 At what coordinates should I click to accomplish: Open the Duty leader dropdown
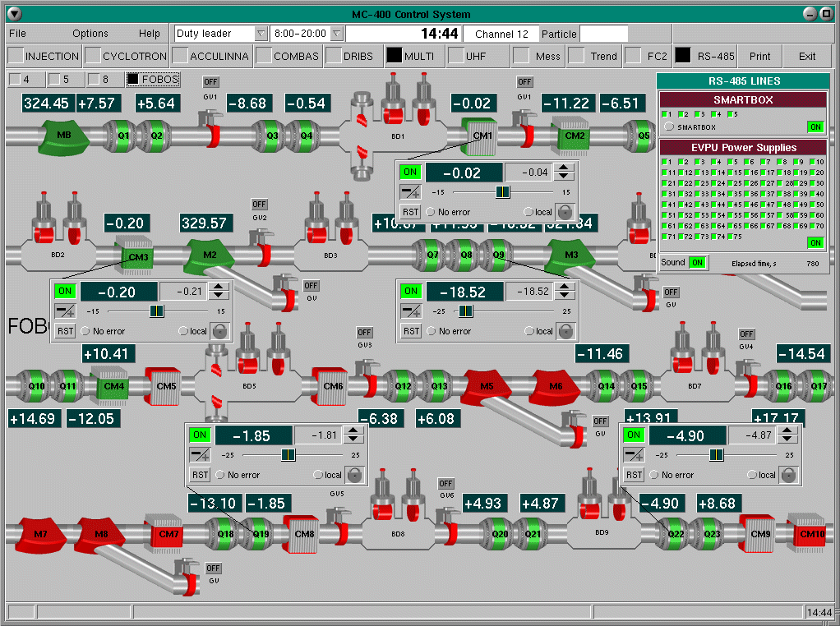[261, 34]
